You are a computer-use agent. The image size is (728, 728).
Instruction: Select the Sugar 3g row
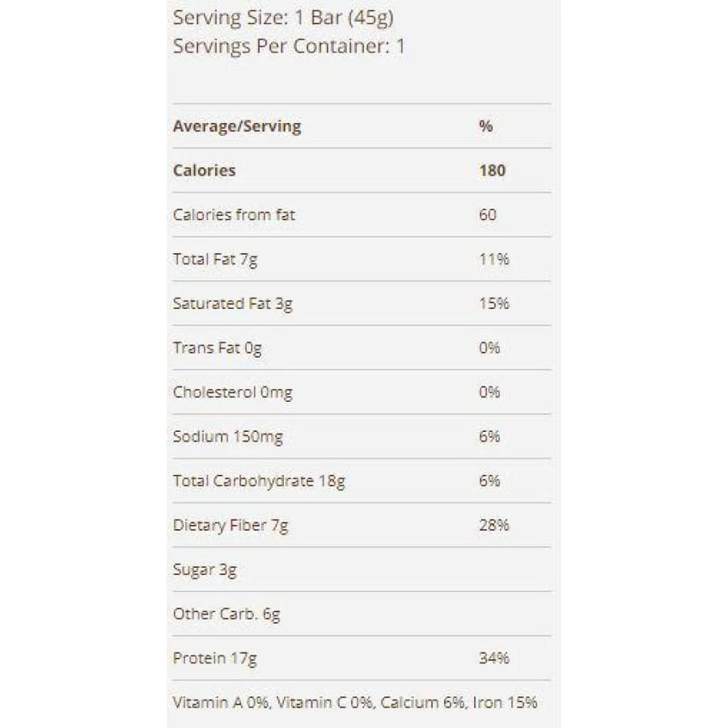(x=362, y=569)
